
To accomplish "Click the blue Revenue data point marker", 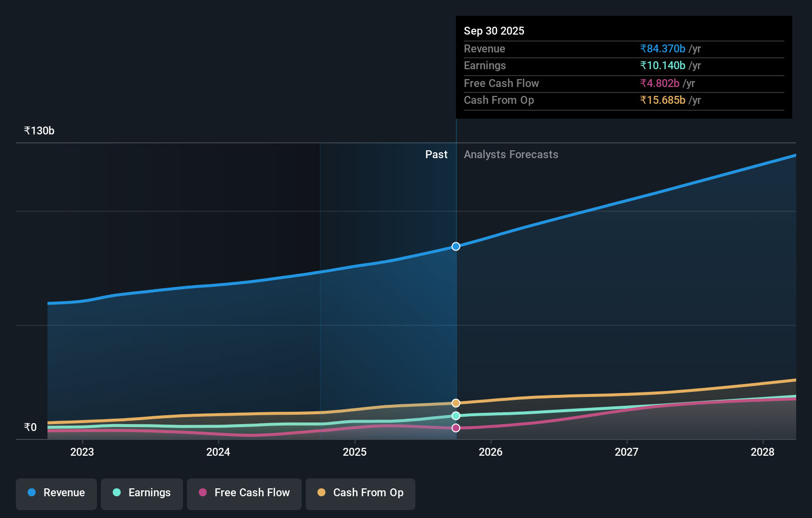I will pyautogui.click(x=455, y=246).
